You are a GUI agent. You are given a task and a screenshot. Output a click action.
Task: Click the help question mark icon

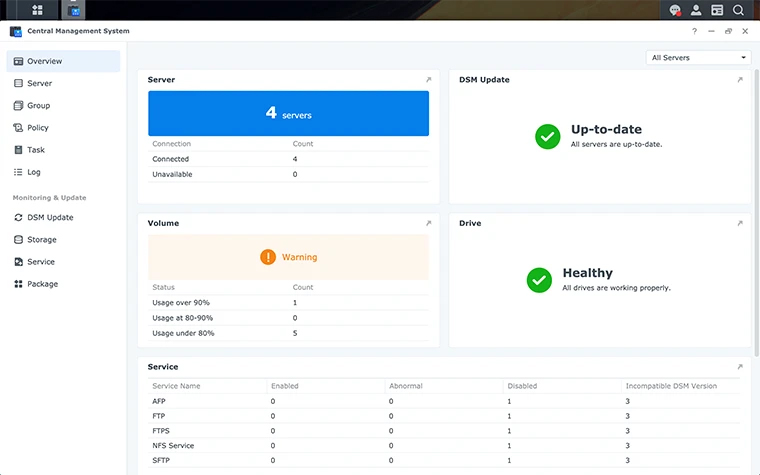pos(694,31)
